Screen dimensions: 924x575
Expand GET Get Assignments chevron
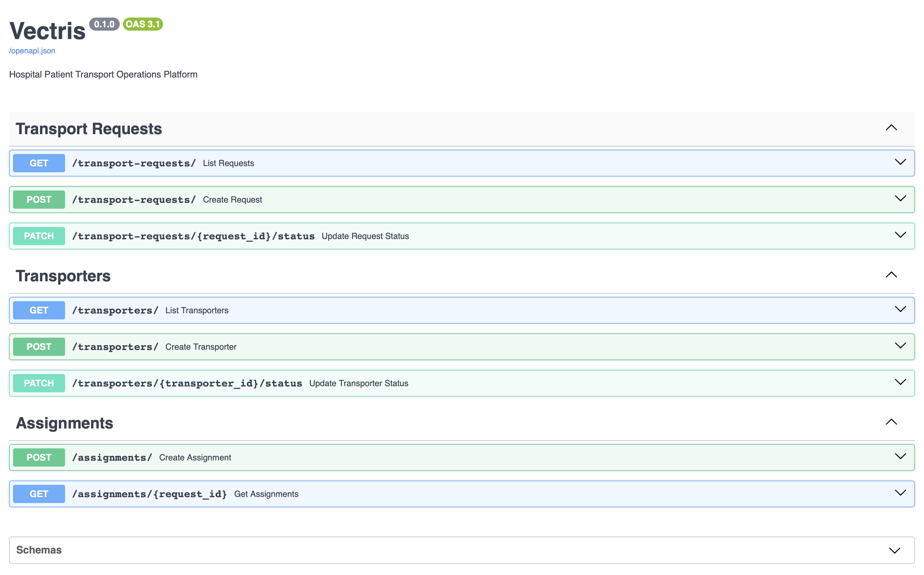901,493
